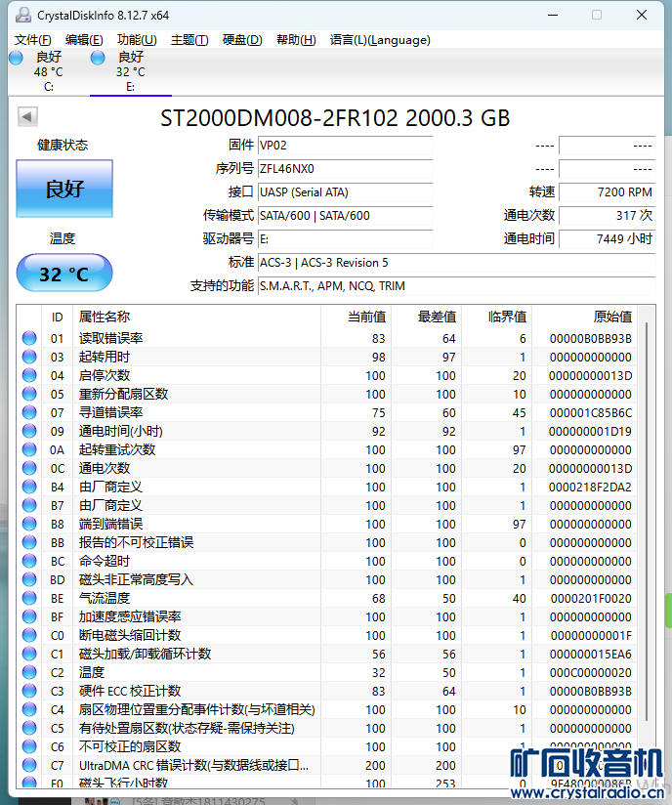Screen dimensions: 672x805
Task: Click the status orb for C6 不可校正的扇区数
Action: 29,746
